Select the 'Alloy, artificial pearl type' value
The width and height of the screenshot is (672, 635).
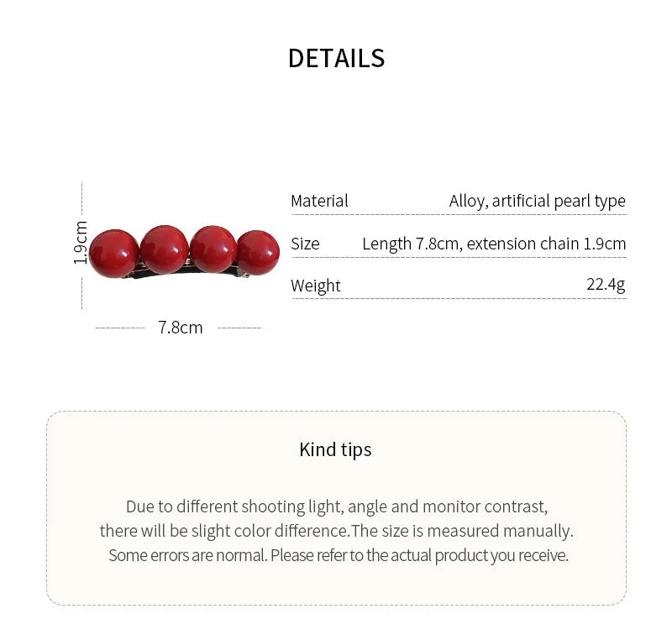[537, 201]
